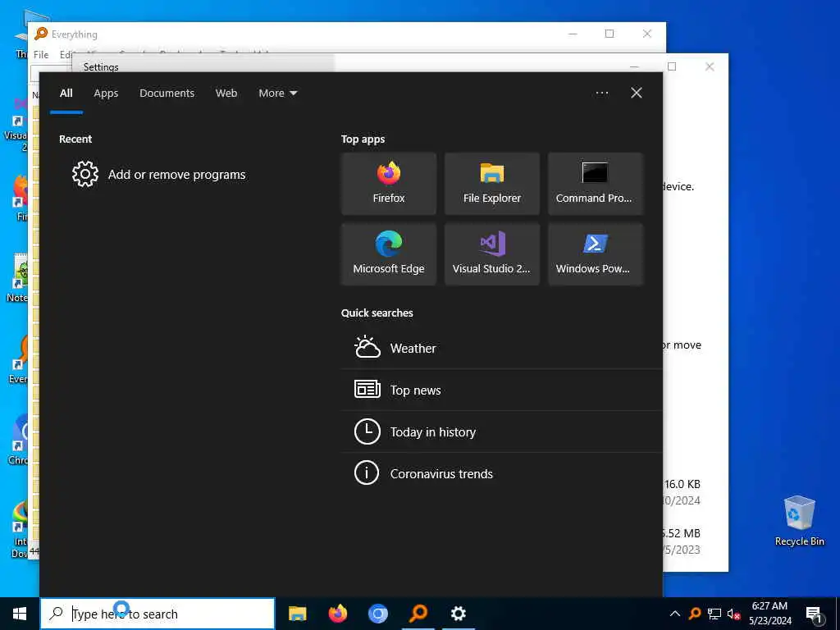
Task: Select the Top news quick search
Action: click(501, 390)
